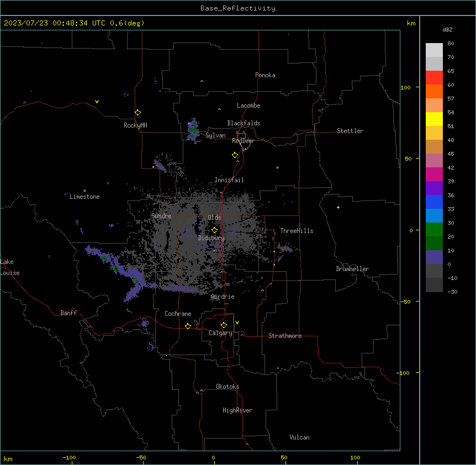Click the white plus marker north of Drumheller
This screenshot has height=465, width=476.
click(338, 207)
